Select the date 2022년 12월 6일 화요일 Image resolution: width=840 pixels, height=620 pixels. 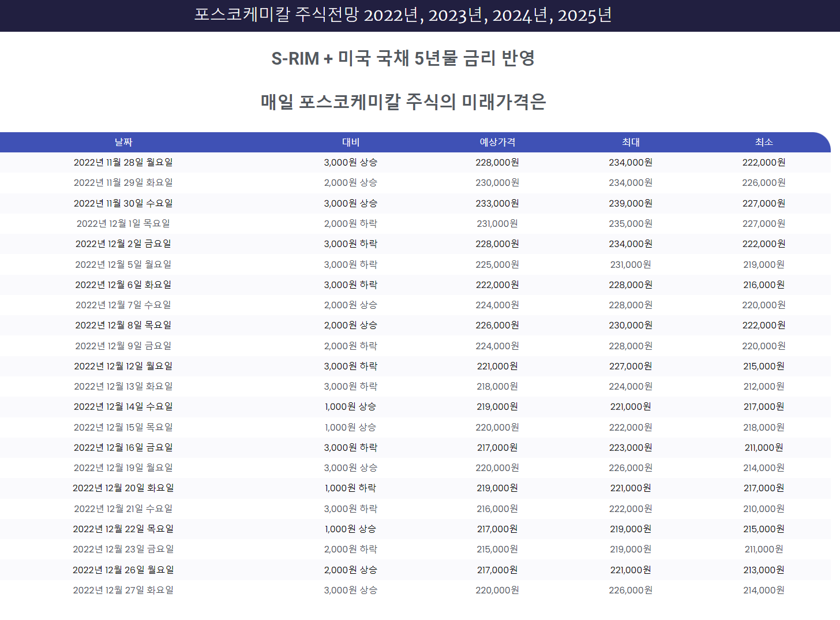pos(123,285)
